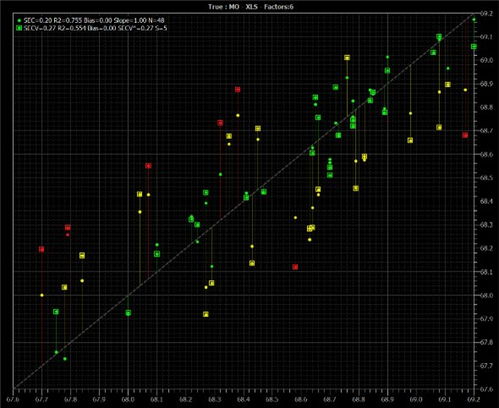
Task: Click the green dot SEC legend marker
Action: (19, 20)
